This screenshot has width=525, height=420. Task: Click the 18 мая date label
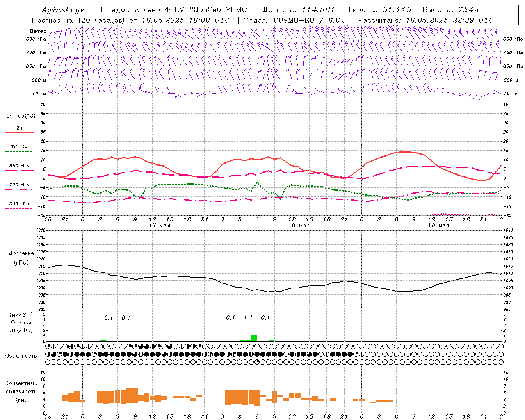tap(299, 226)
